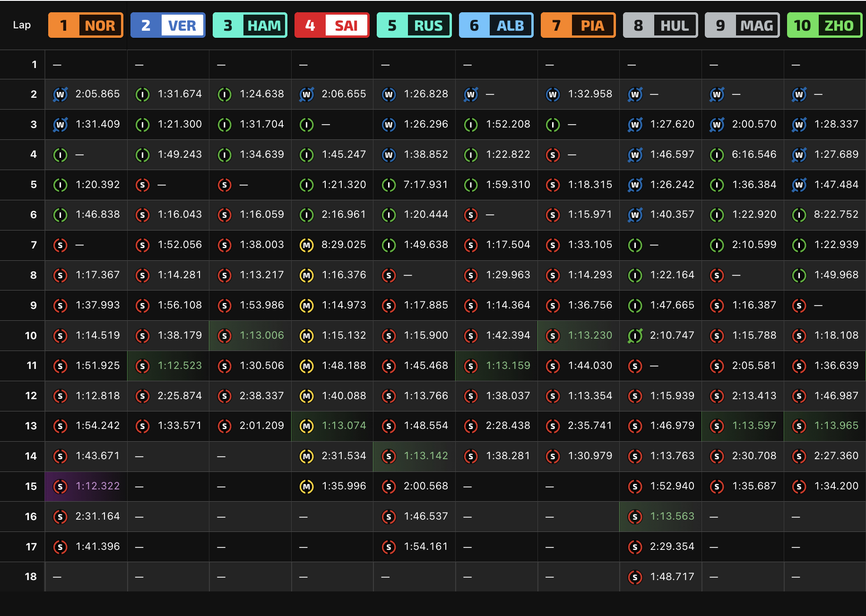
Task: Select the SAI driver column header
Action: 332,26
